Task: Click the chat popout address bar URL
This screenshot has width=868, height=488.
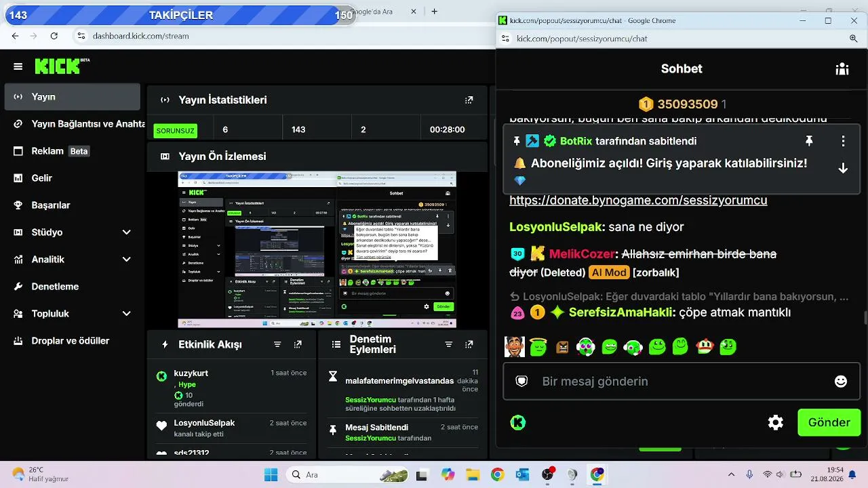Action: click(x=582, y=39)
